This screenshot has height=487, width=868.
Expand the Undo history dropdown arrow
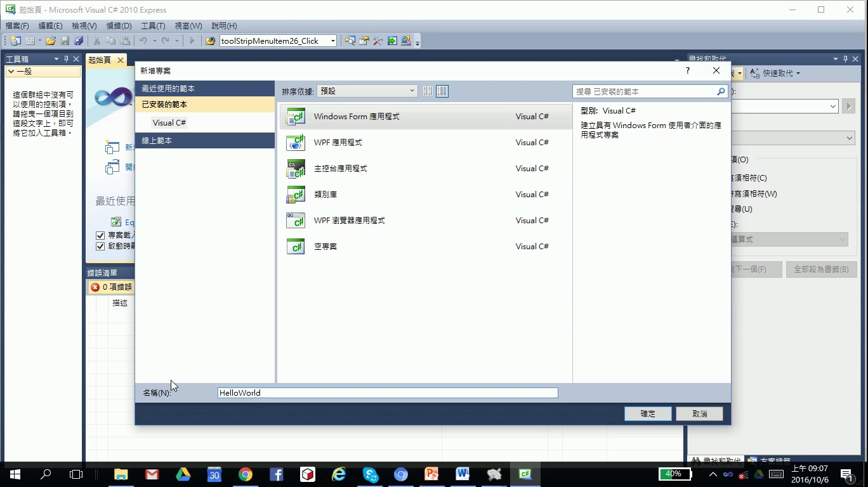pos(154,41)
